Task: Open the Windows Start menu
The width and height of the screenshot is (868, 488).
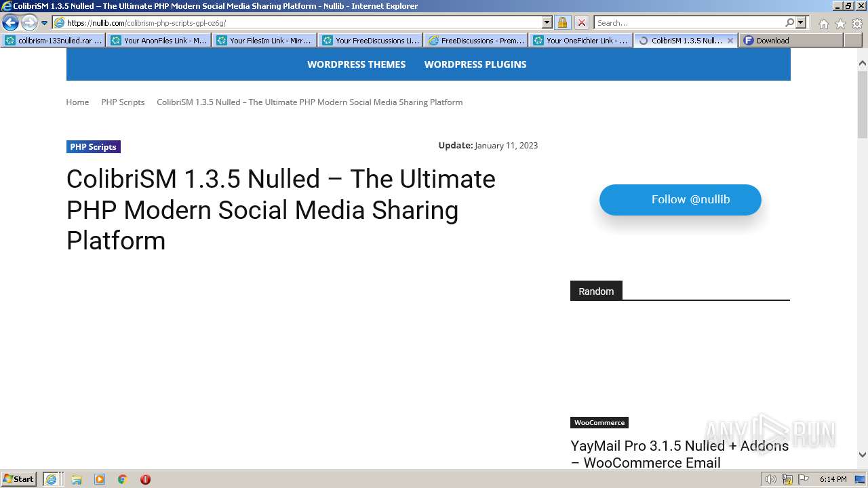Action: pos(18,479)
